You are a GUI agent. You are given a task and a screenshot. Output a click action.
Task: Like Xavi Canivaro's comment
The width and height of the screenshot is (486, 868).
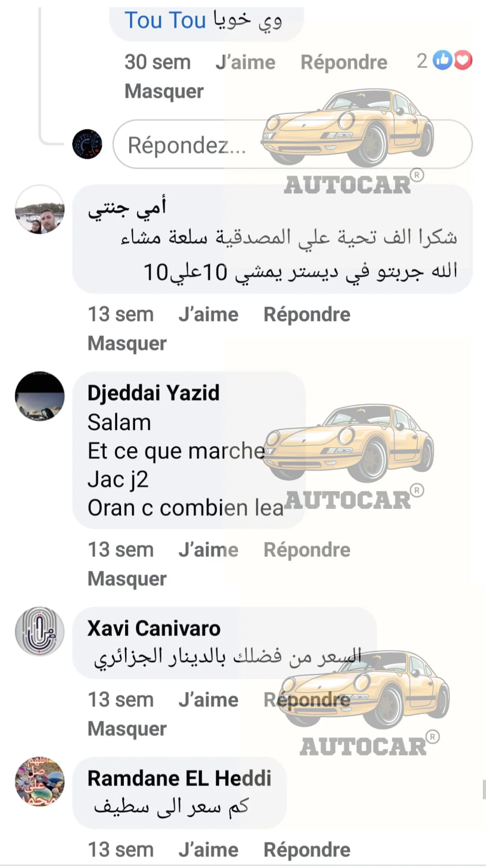click(x=208, y=700)
